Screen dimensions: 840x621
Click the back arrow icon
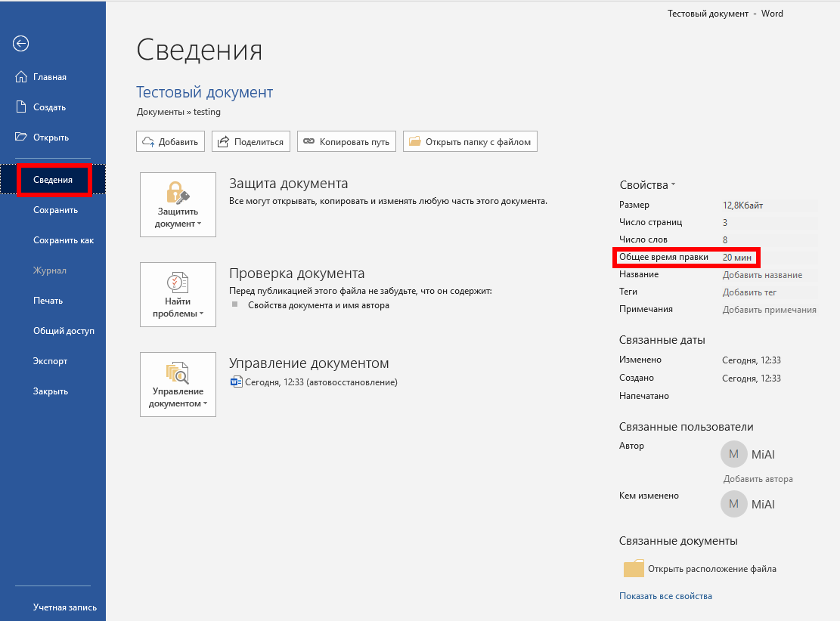tap(21, 44)
